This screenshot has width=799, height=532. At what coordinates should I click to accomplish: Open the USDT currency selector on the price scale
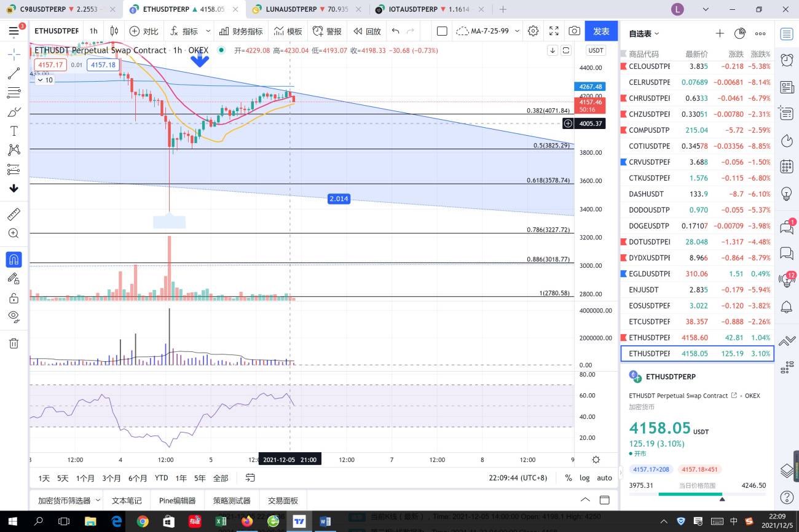pos(595,50)
